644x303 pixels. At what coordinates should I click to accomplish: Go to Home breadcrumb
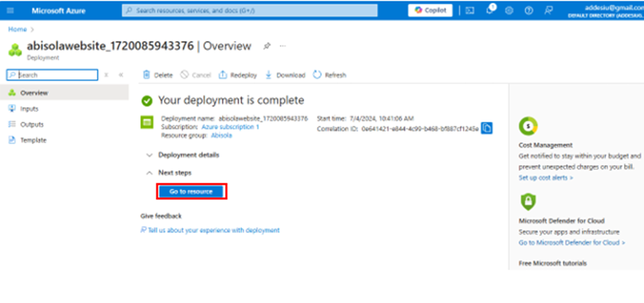click(x=17, y=29)
